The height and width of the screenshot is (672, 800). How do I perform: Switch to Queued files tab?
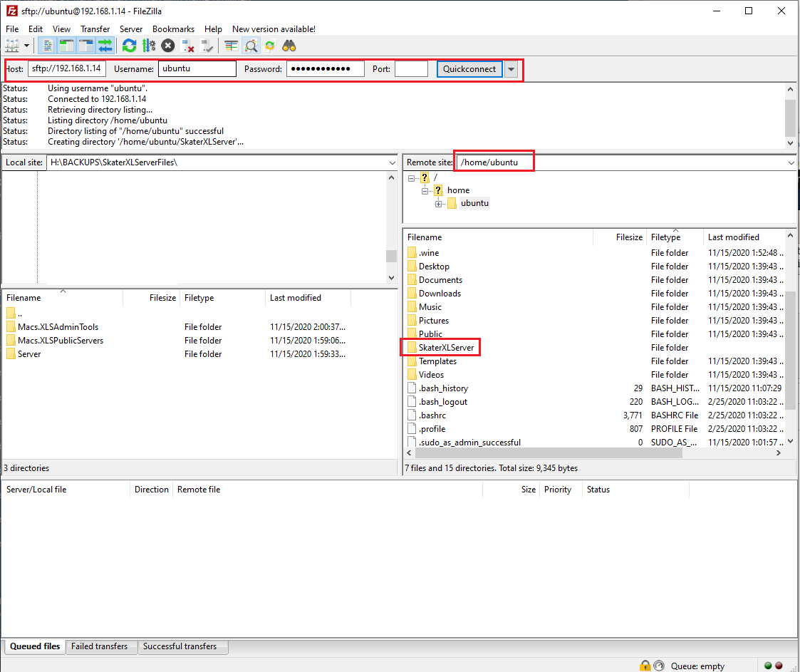pyautogui.click(x=35, y=646)
